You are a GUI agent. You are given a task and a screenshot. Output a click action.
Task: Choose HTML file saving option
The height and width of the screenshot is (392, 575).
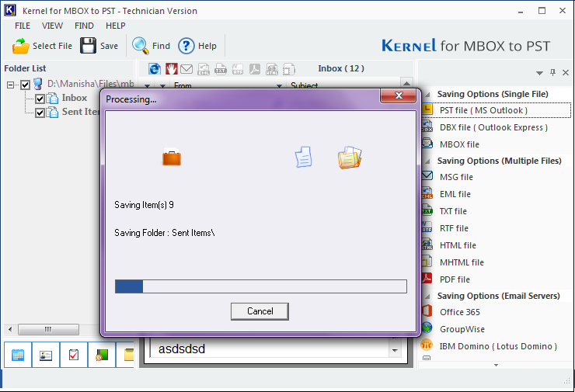click(x=458, y=245)
